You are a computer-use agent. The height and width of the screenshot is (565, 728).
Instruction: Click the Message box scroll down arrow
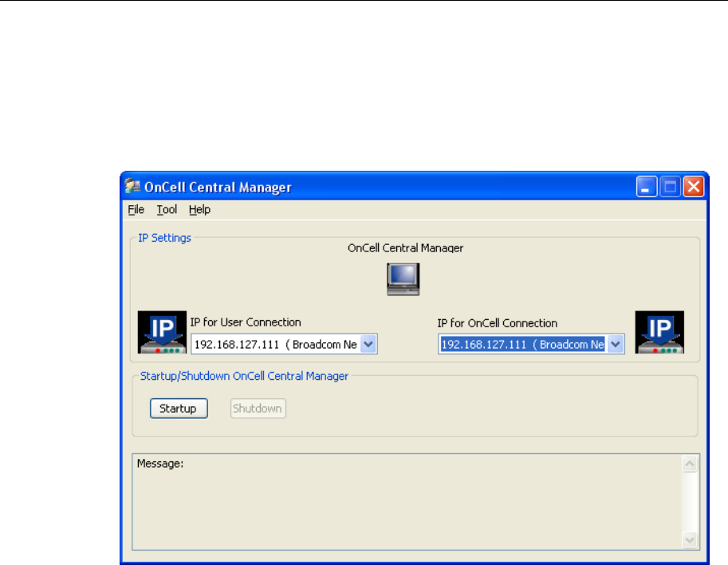pyautogui.click(x=690, y=540)
